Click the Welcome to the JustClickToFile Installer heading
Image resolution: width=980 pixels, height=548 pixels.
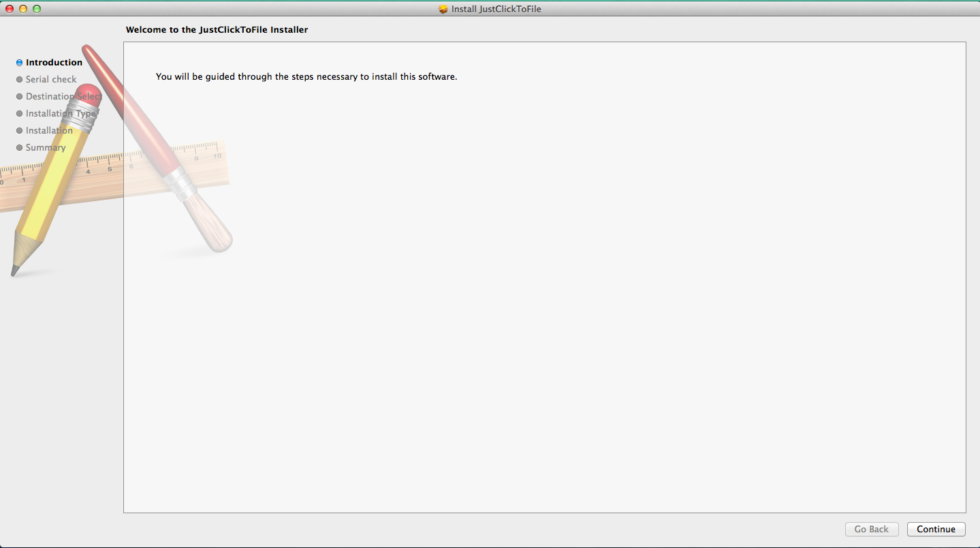pos(217,30)
